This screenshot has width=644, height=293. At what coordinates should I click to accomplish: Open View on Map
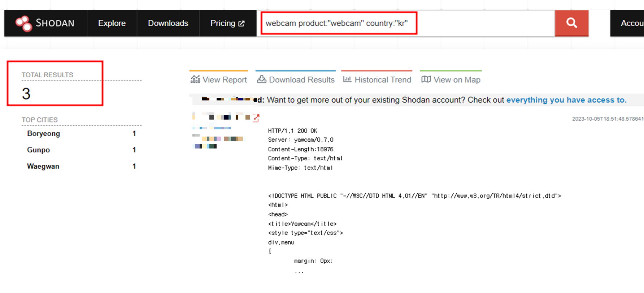tap(451, 79)
